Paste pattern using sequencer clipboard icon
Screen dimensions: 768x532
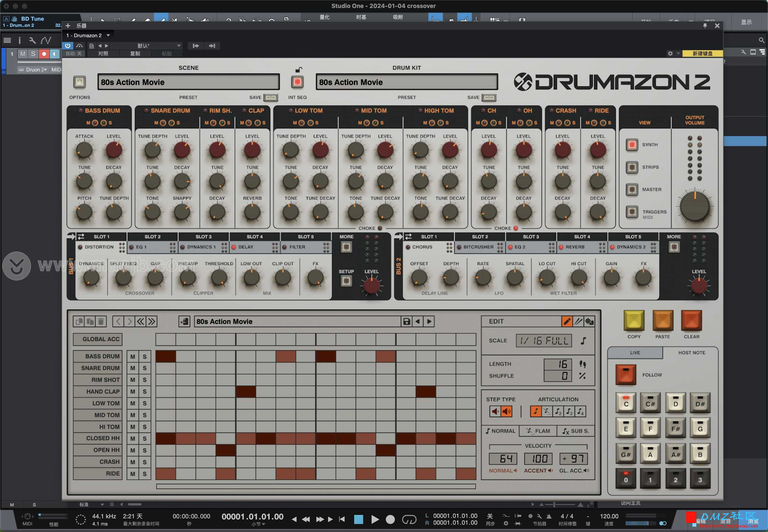(90, 321)
